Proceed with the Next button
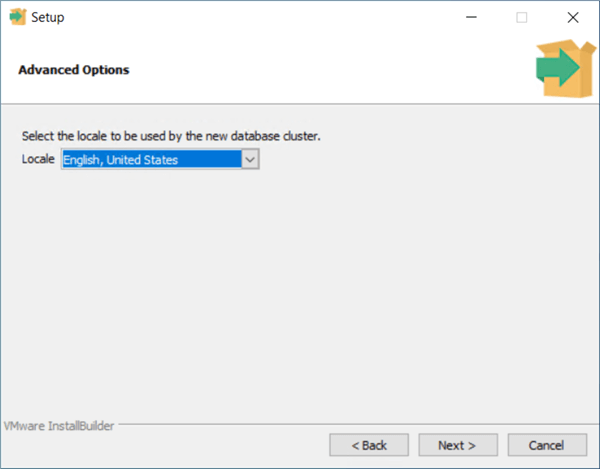This screenshot has width=600, height=469. point(458,444)
